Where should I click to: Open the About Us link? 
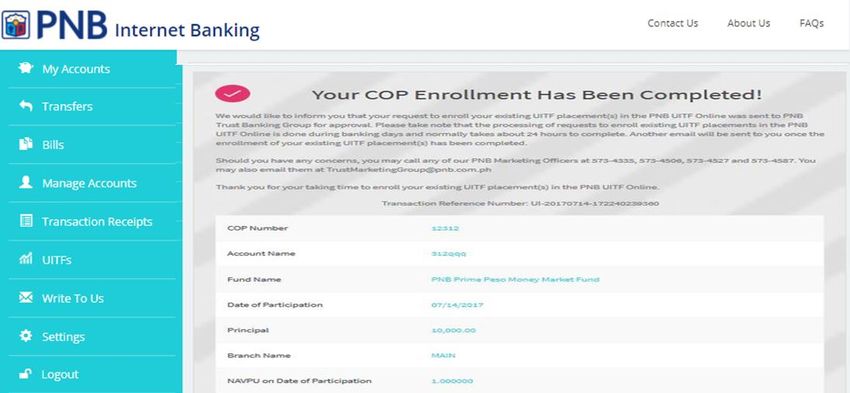point(749,23)
